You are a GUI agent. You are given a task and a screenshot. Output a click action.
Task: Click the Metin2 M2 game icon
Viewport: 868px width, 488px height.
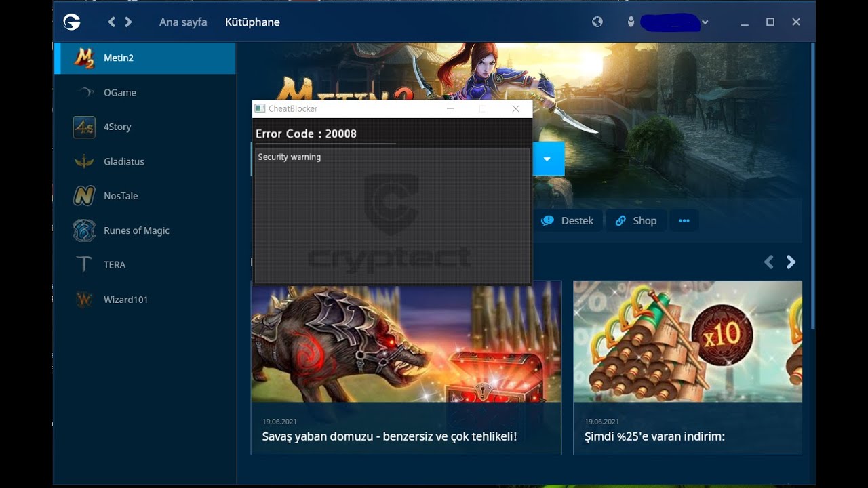click(84, 58)
